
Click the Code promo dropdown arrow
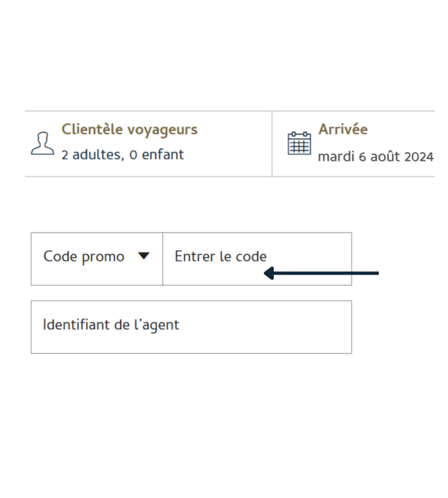pyautogui.click(x=145, y=256)
